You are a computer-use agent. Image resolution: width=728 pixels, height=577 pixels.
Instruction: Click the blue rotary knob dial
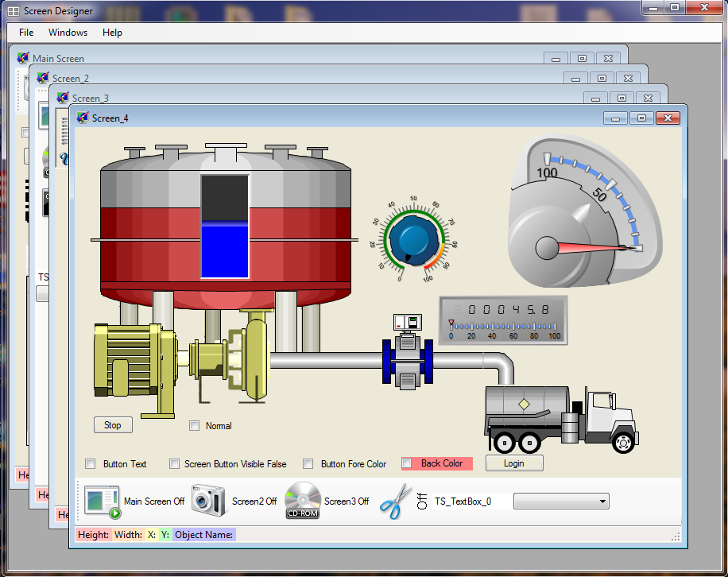[413, 239]
